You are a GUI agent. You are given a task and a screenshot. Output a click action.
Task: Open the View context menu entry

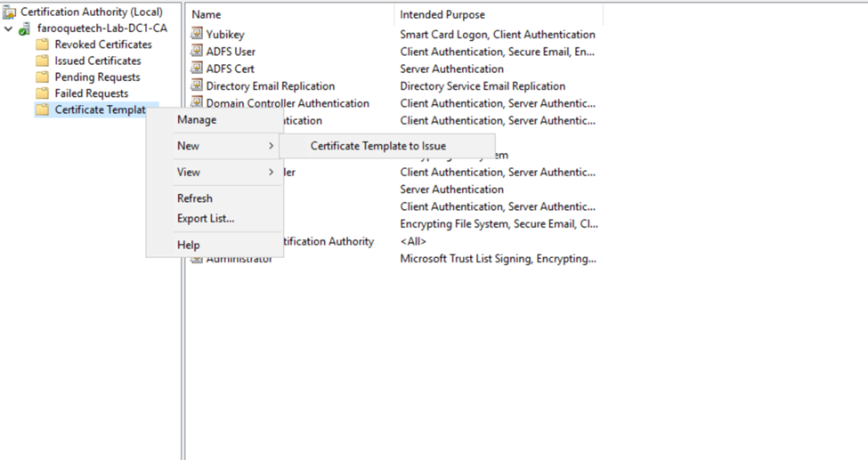click(x=215, y=172)
